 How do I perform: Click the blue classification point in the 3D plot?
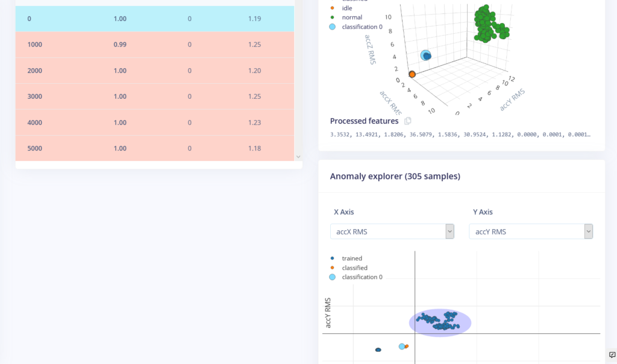click(x=426, y=55)
